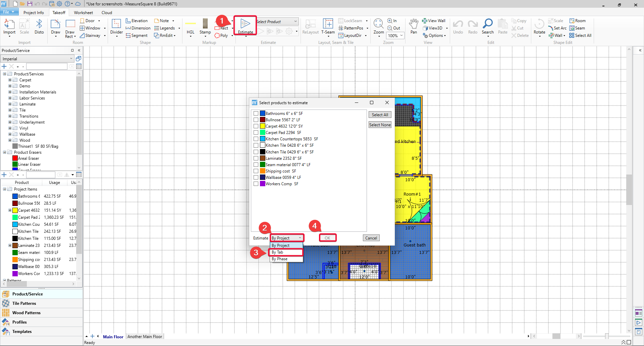Image resolution: width=644 pixels, height=346 pixels.
Task: Check Carpet 4632 12'0" SY product
Action: 256,126
